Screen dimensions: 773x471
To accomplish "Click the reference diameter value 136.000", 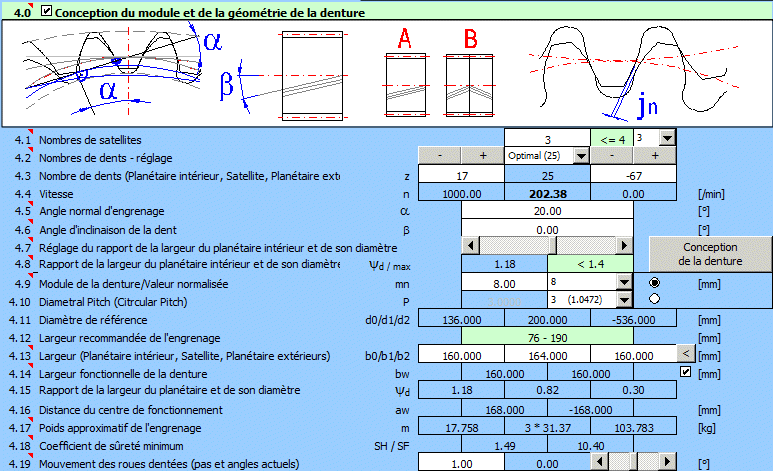I will coord(461,320).
